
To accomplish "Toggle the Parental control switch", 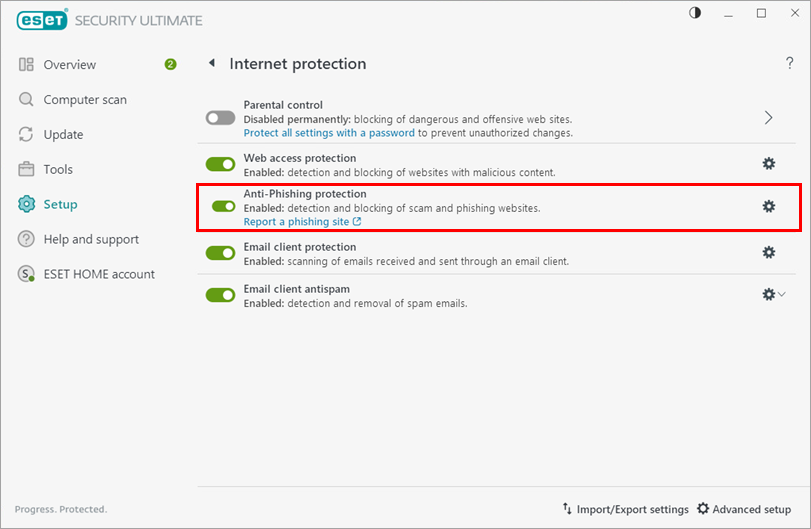I will coord(220,118).
